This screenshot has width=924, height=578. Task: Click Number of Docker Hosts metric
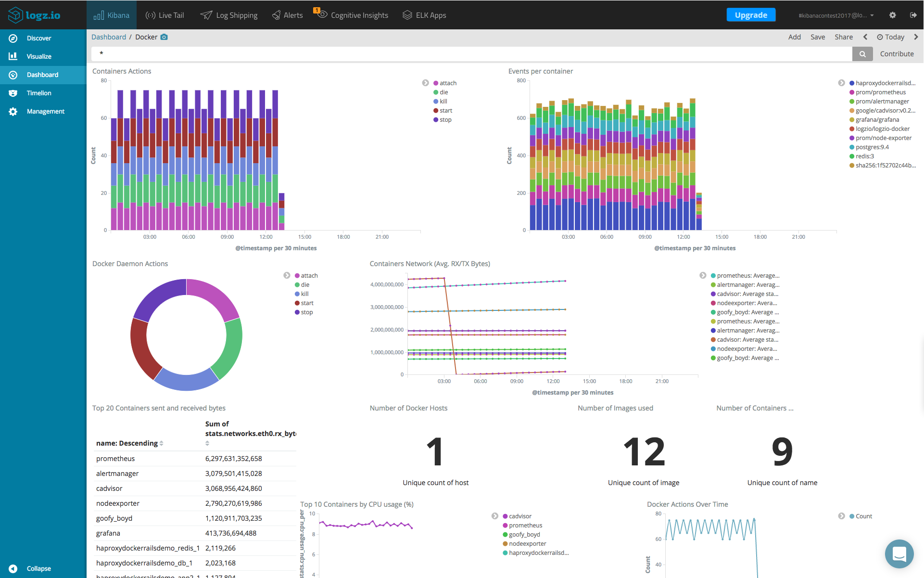435,451
